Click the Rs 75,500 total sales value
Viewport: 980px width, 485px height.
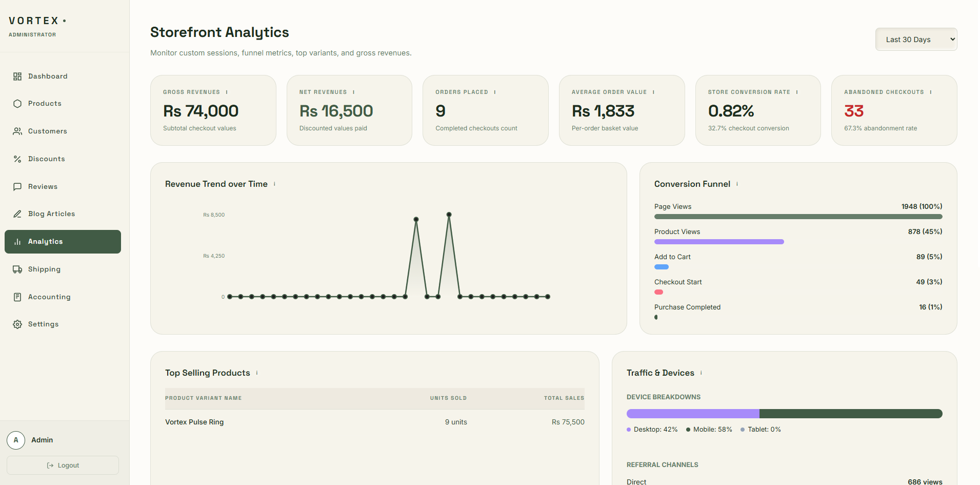tap(568, 422)
